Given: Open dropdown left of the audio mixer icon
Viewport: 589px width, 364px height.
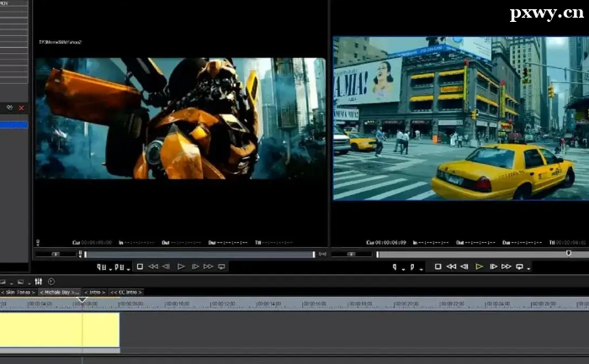Looking at the screenshot, I should 29,283.
